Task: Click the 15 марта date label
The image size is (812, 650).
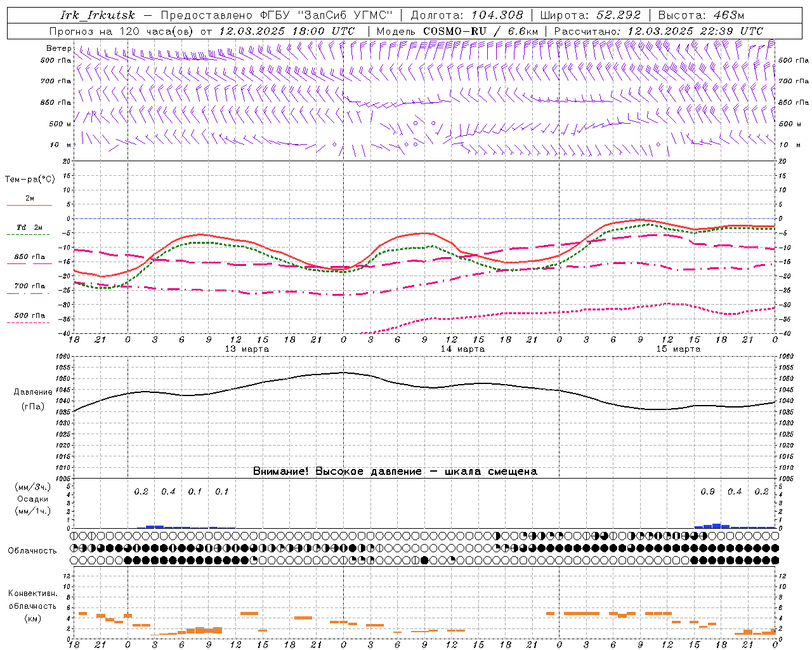Action: (x=678, y=349)
